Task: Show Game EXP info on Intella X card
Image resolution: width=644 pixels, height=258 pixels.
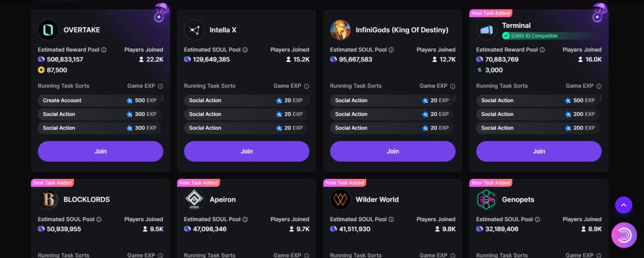Action: 306,86
